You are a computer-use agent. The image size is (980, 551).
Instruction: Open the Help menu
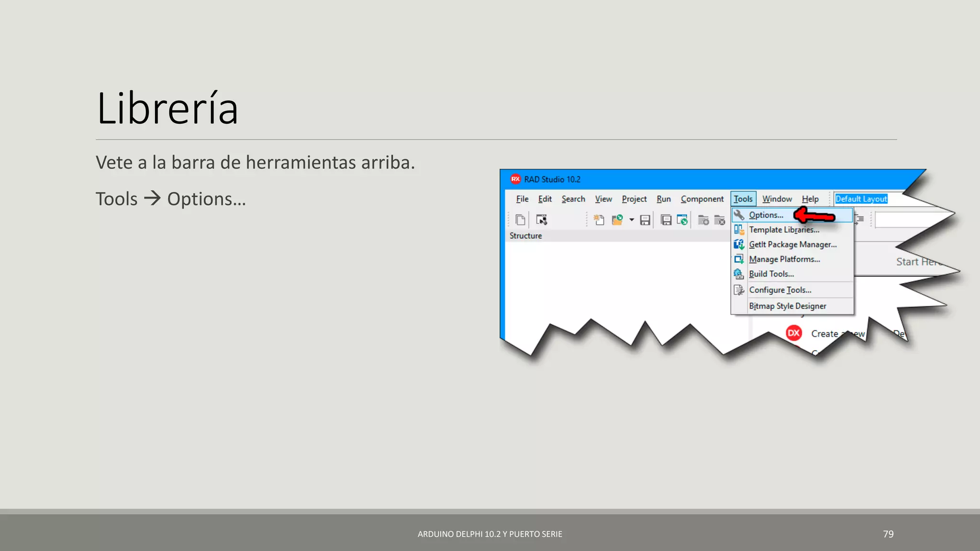point(810,199)
